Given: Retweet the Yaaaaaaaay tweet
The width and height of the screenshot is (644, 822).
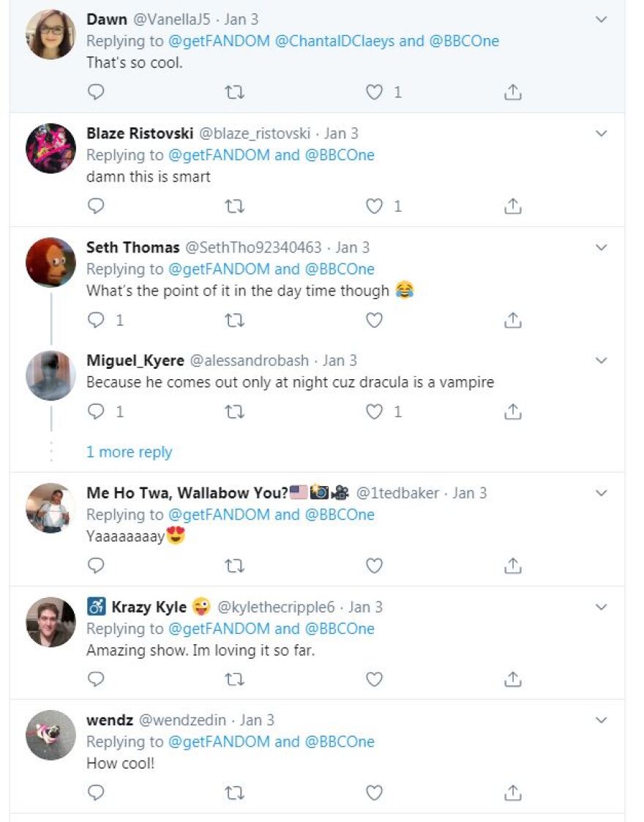Looking at the screenshot, I should point(234,566).
